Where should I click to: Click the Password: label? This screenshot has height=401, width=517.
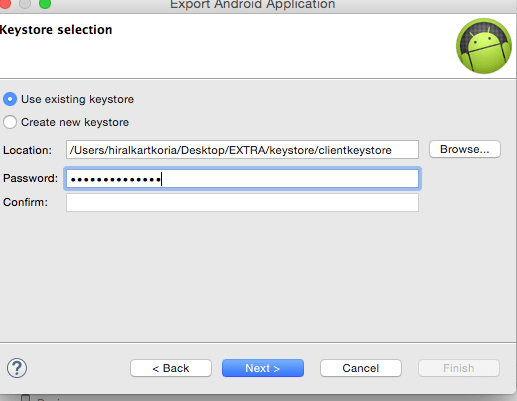(x=30, y=178)
